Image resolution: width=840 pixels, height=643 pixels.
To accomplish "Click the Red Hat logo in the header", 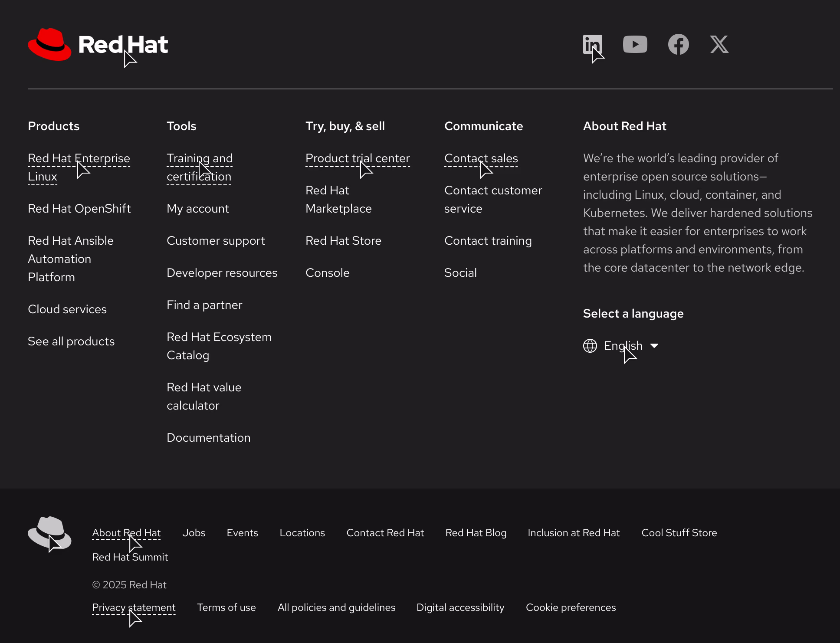I will tap(98, 44).
